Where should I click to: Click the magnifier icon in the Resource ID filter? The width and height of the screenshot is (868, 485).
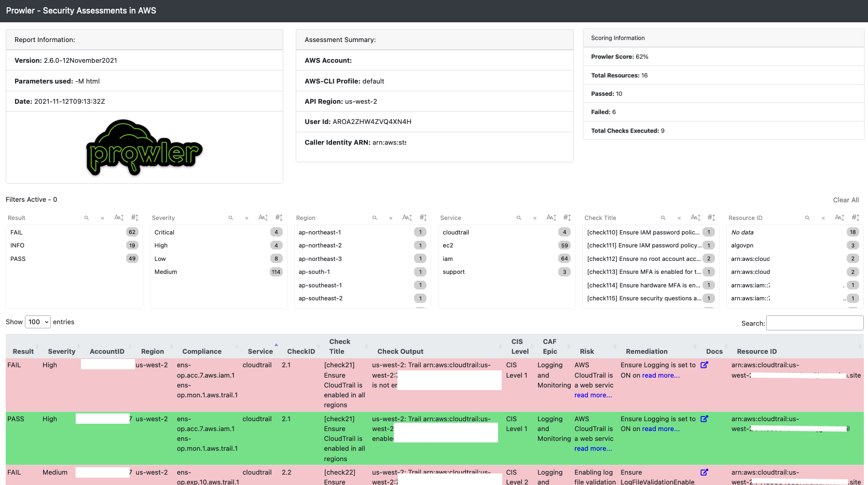pos(807,218)
